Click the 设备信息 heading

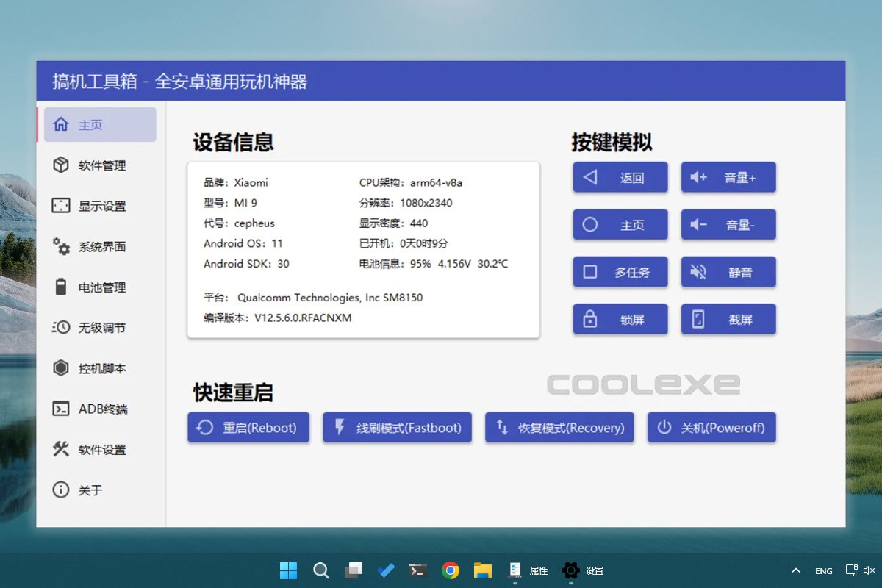(x=233, y=142)
